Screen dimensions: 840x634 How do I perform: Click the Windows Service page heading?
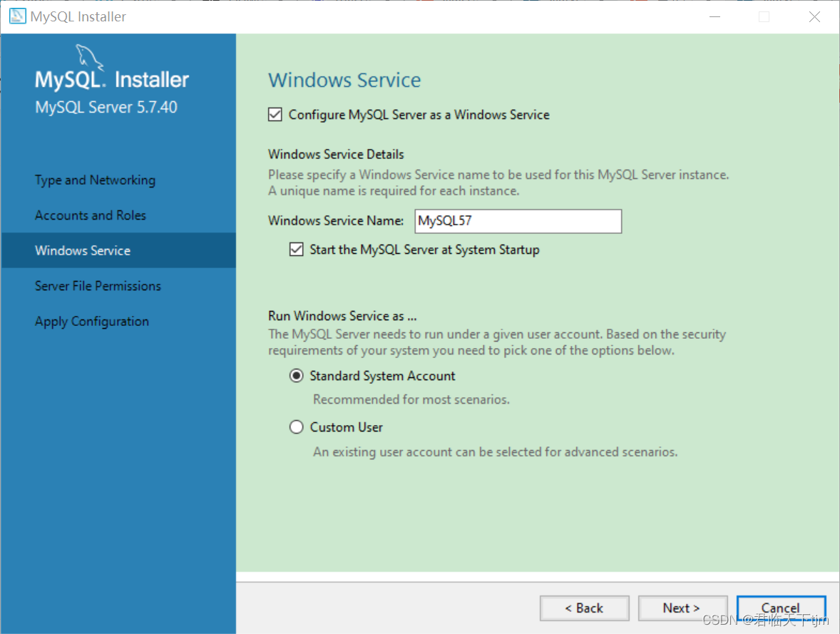pos(344,80)
